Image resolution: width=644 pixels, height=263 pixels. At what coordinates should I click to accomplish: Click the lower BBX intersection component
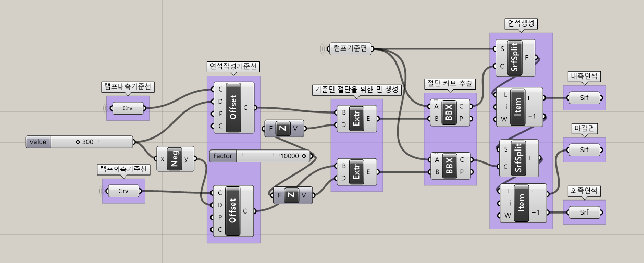coord(449,165)
